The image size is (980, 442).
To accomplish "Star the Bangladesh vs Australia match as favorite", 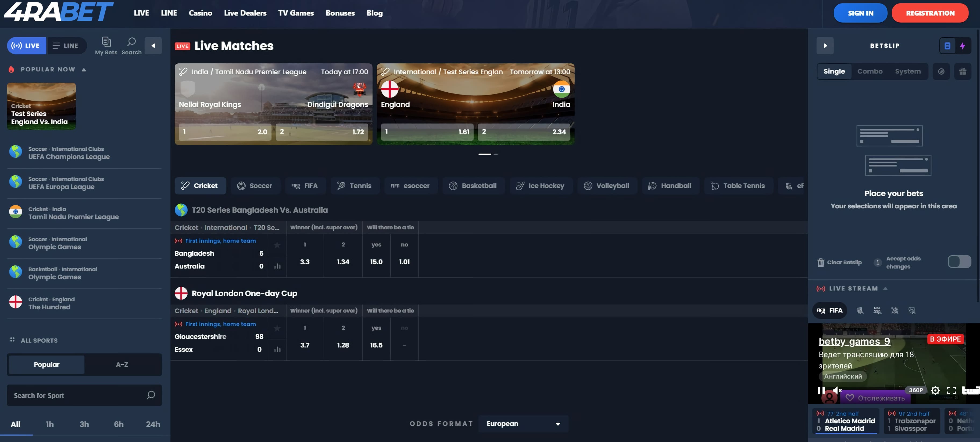I will (277, 245).
